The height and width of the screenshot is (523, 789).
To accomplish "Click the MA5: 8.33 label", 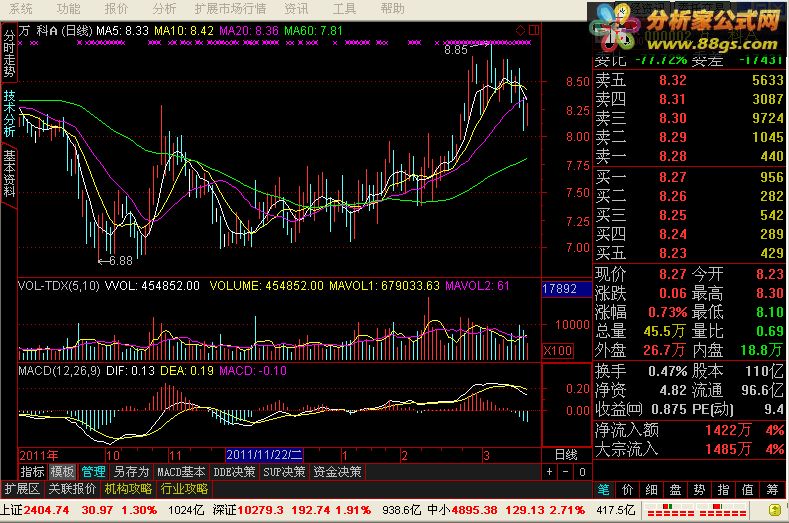I will 123,31.
